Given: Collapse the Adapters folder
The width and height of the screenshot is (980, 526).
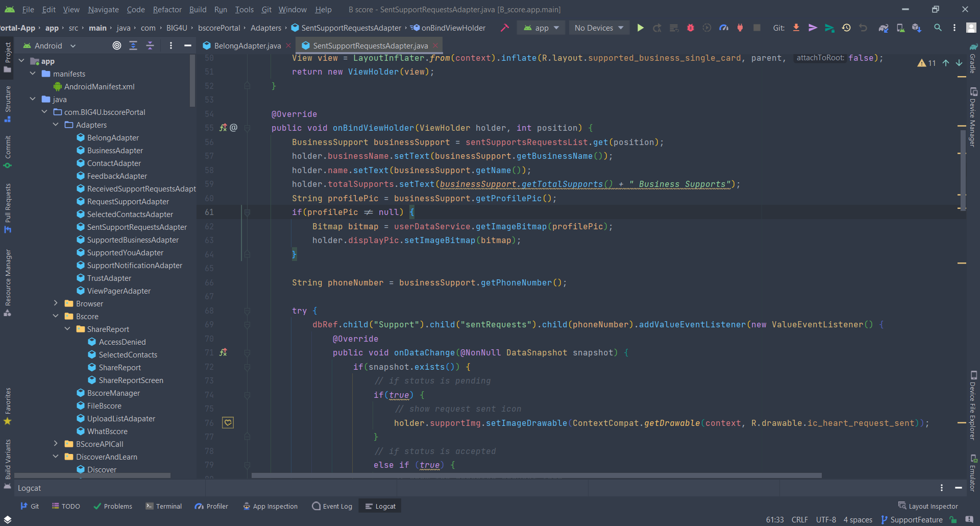Looking at the screenshot, I should (x=56, y=125).
